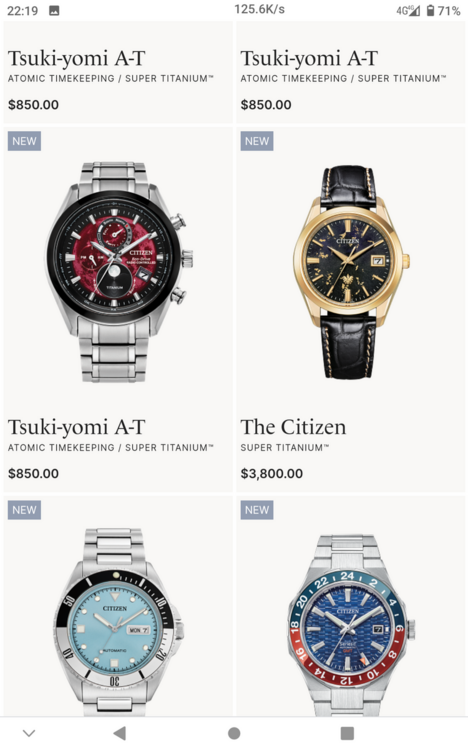Select Tsuki-yomi A-T title below red watch
This screenshot has width=468, height=750.
[x=77, y=427]
